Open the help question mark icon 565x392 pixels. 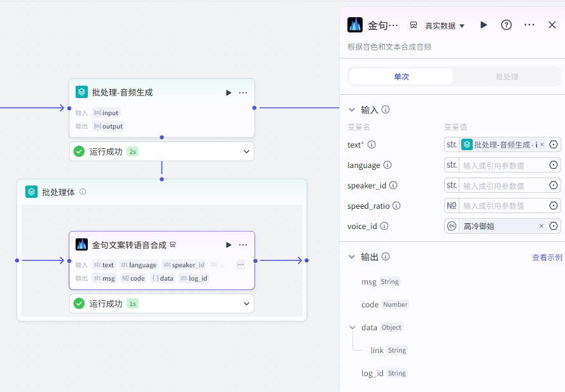pyautogui.click(x=506, y=25)
